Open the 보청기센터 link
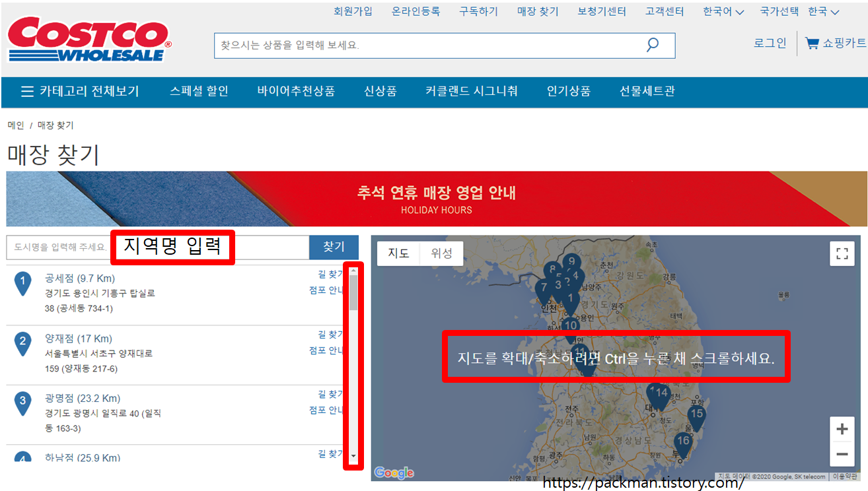Image resolution: width=868 pixels, height=491 pixels. (x=602, y=11)
